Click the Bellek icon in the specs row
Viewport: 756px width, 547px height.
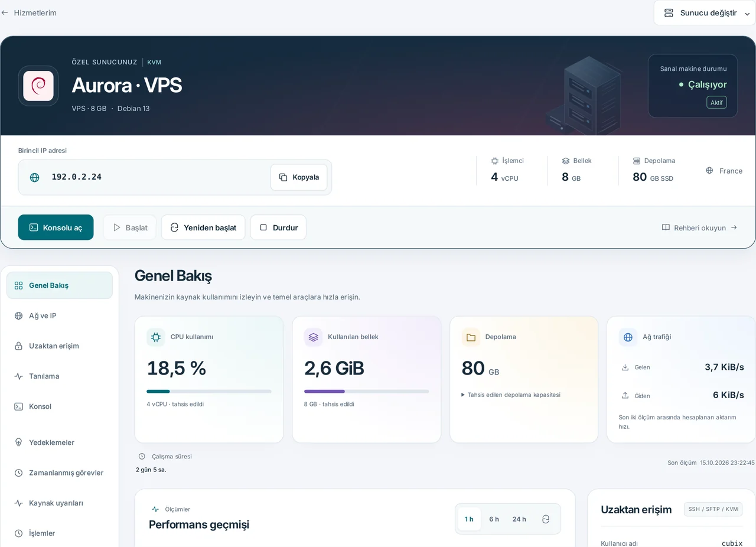(566, 161)
